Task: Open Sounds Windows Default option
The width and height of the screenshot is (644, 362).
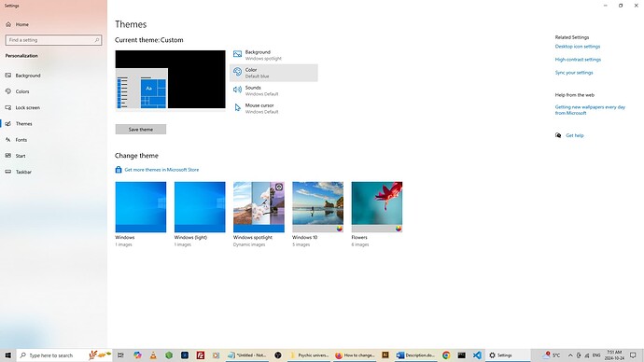Action: tap(273, 90)
